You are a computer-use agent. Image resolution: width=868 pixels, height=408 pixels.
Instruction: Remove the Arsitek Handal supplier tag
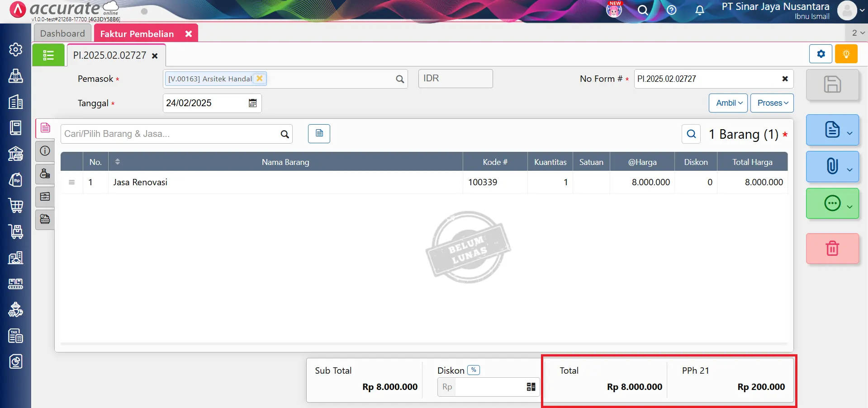[260, 78]
